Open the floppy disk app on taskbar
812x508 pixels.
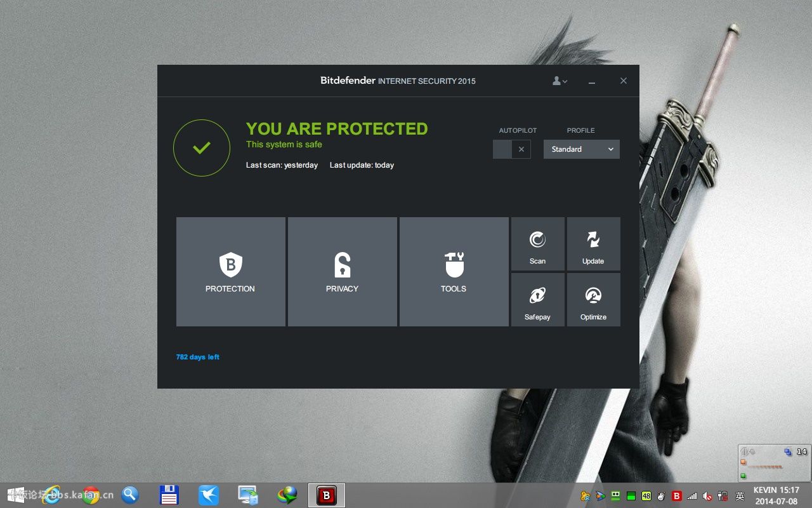169,495
